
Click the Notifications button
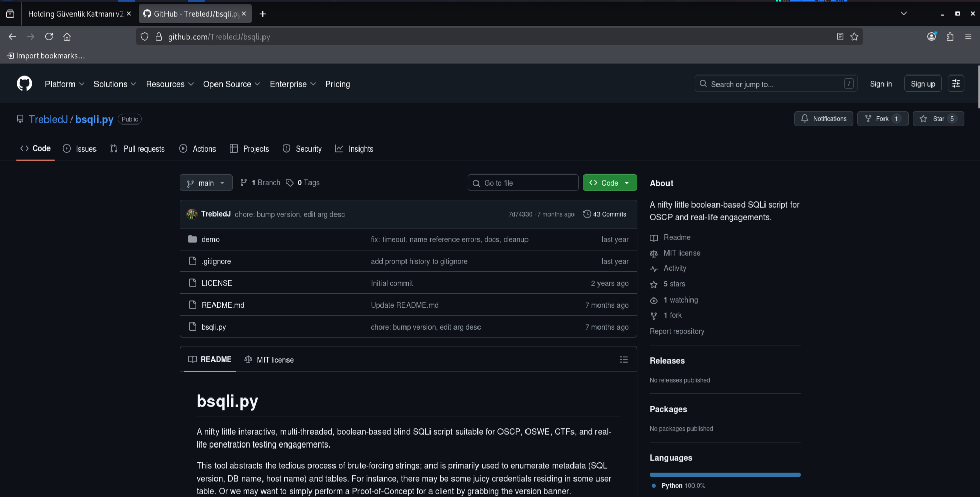823,119
